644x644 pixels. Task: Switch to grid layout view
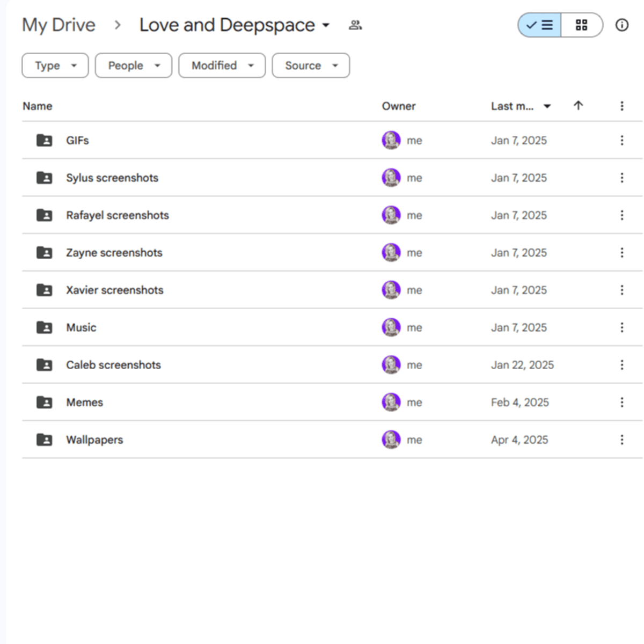click(581, 25)
